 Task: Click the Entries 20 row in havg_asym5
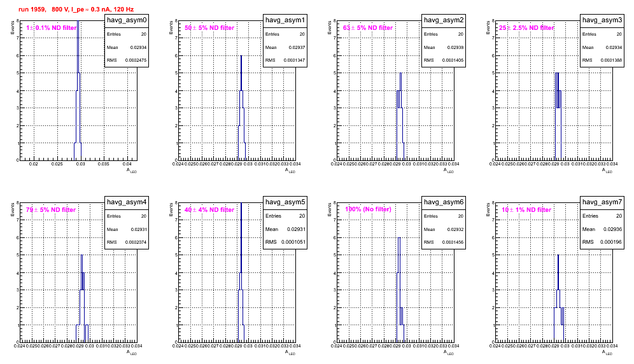coord(285,216)
